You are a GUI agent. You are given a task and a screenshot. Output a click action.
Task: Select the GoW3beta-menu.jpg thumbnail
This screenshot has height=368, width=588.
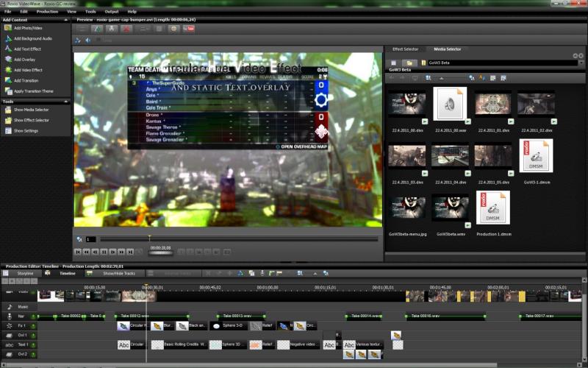pos(407,208)
